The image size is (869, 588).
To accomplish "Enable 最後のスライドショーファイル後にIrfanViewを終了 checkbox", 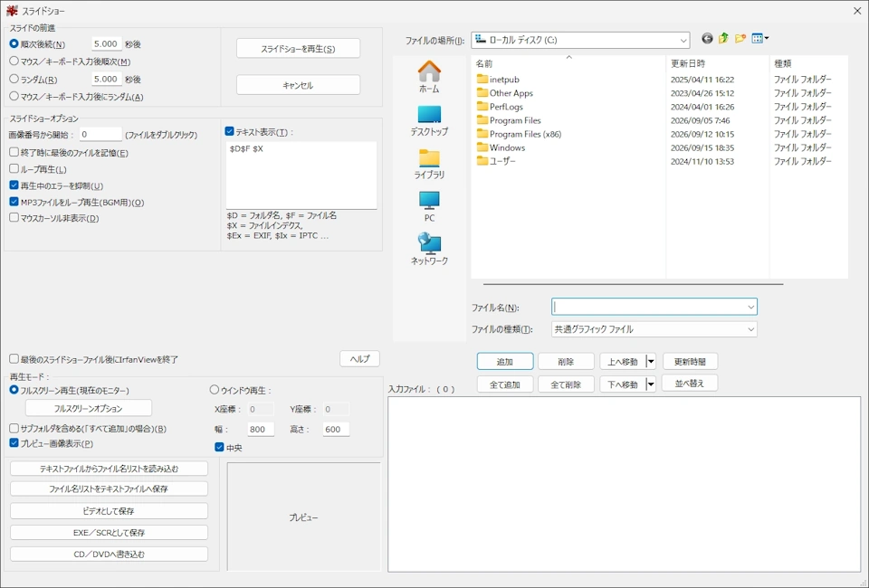I will click(x=14, y=359).
